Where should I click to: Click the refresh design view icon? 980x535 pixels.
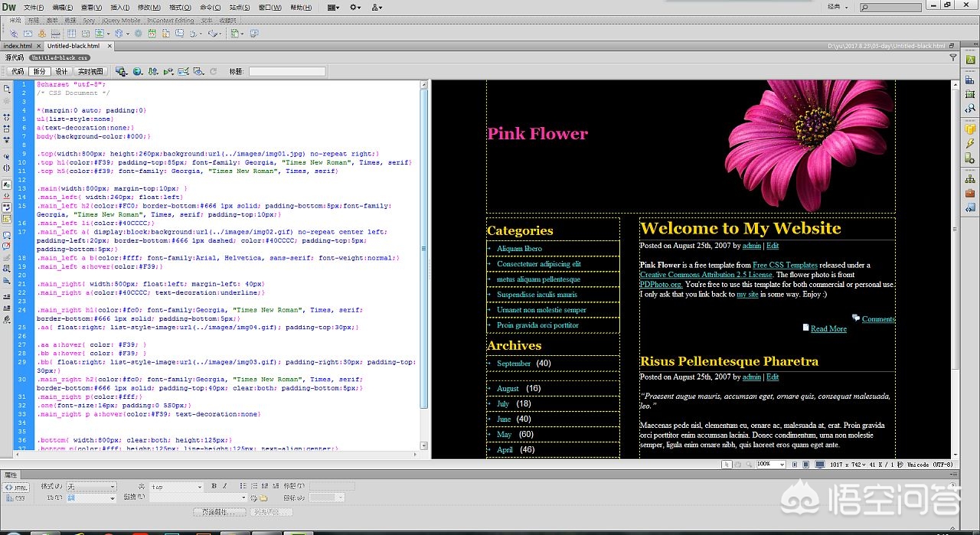(x=213, y=71)
